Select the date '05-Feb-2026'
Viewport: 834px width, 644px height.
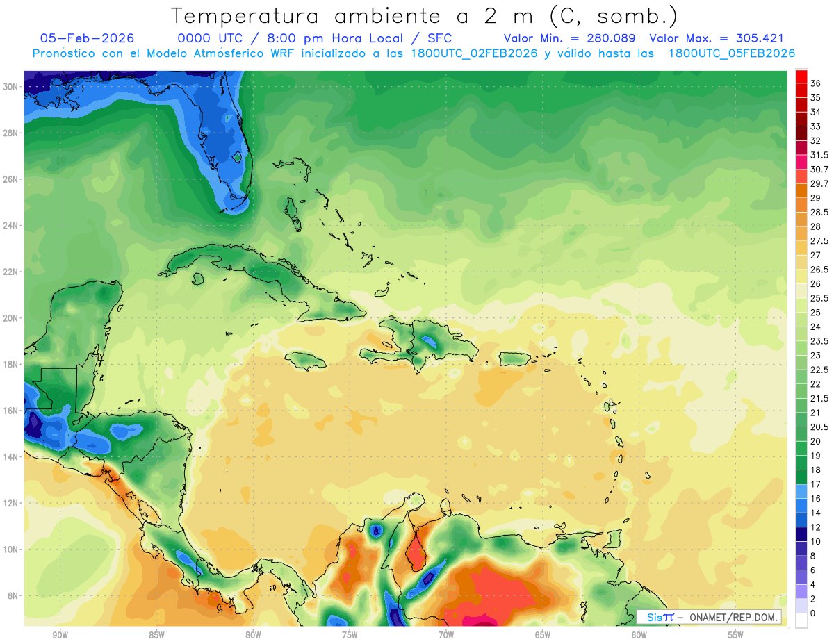88,38
